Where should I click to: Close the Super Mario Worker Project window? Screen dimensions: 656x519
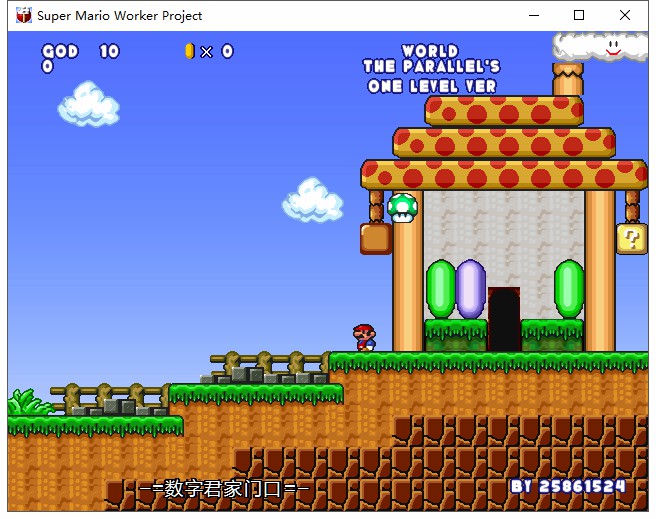click(625, 15)
